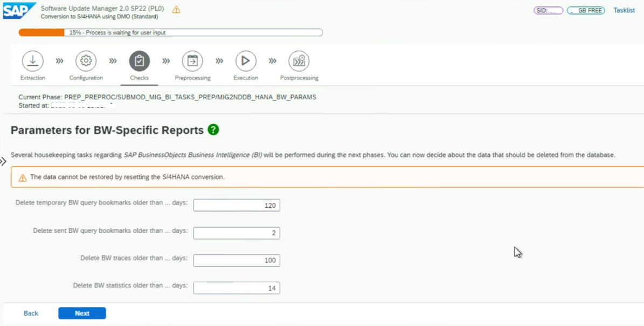Image resolution: width=644 pixels, height=326 pixels.
Task: Click 'The data cannot be restored' message text
Action: click(127, 177)
